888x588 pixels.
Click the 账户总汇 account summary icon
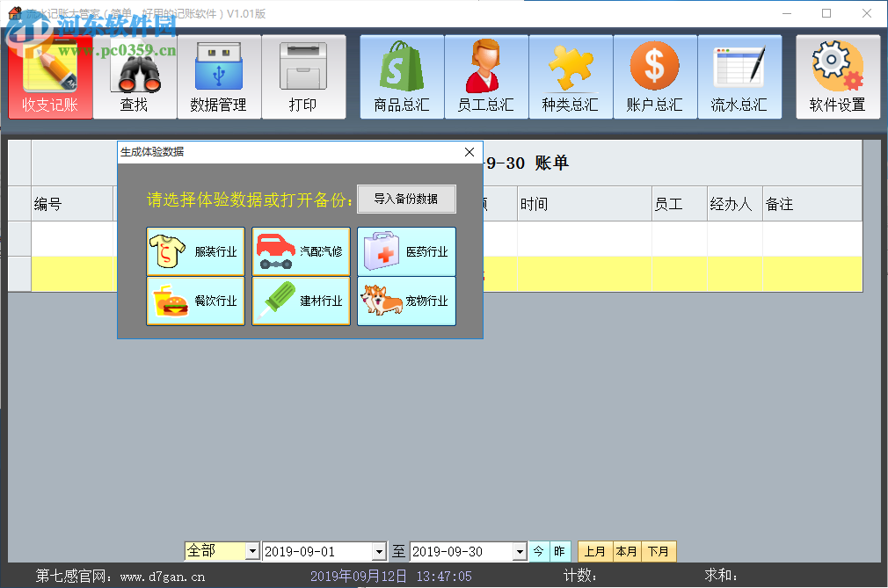coord(655,76)
